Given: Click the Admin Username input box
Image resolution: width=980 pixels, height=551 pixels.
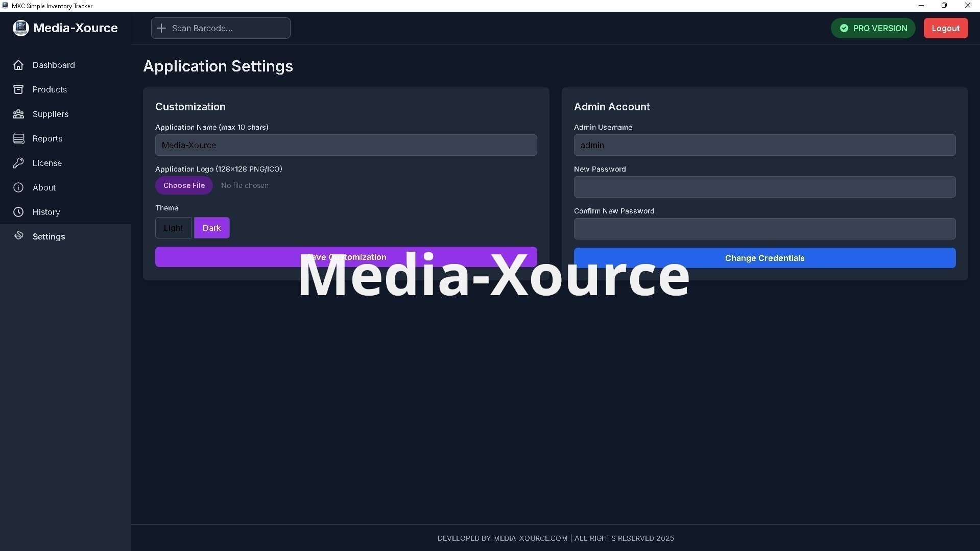Looking at the screenshot, I should pos(764,145).
